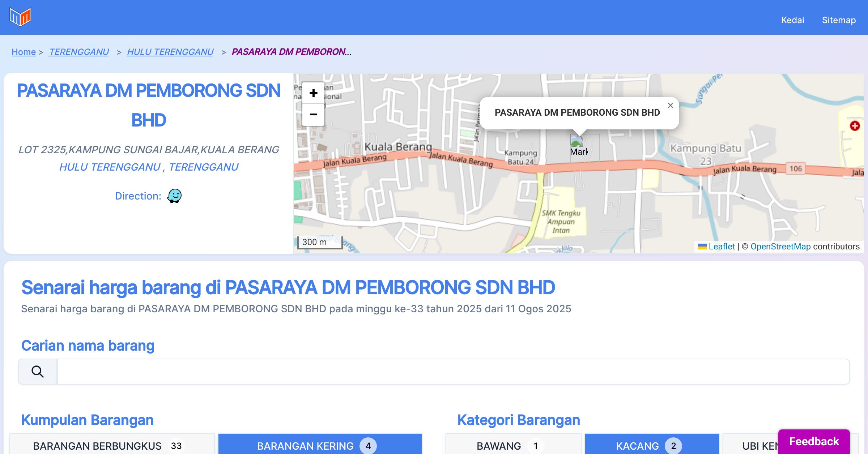The width and height of the screenshot is (868, 454).
Task: Open HULU TERENGGANU breadcrumb link
Action: tap(170, 52)
